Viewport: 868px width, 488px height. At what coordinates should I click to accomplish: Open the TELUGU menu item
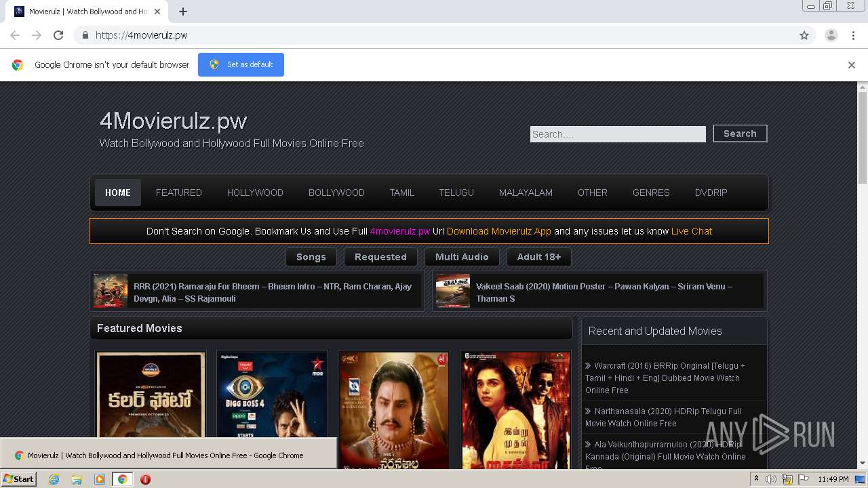click(x=456, y=192)
